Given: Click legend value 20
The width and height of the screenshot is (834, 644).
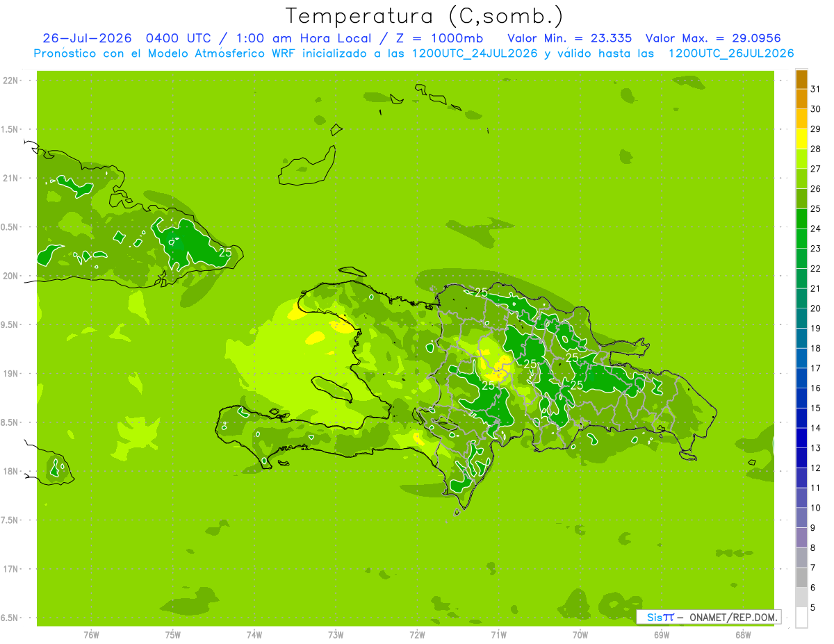Looking at the screenshot, I should coord(816,308).
